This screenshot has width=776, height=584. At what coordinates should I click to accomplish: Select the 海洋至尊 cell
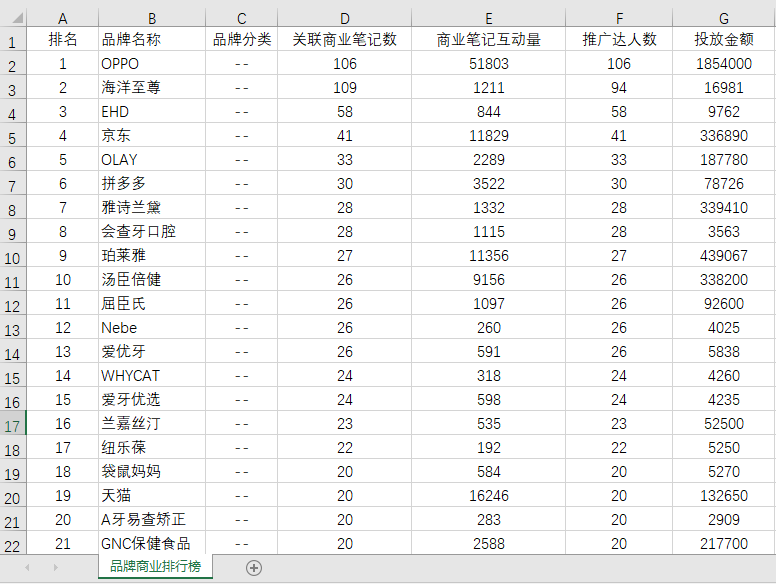click(x=152, y=88)
